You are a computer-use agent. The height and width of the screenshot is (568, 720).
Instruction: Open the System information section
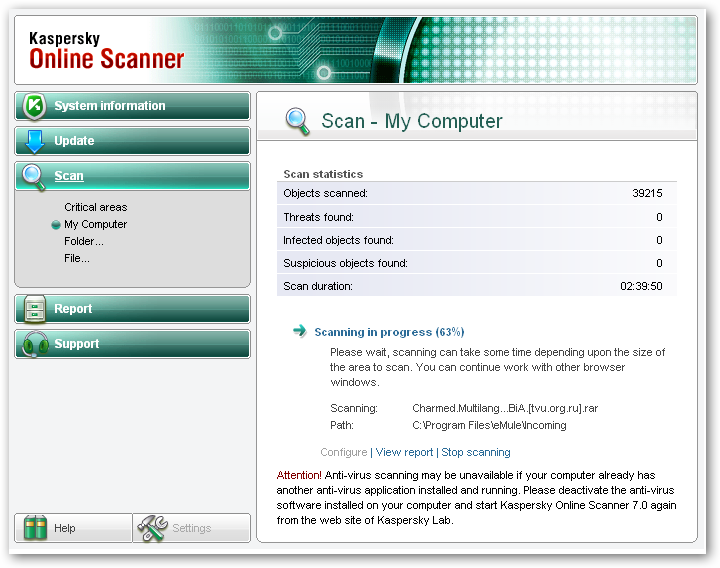(110, 106)
